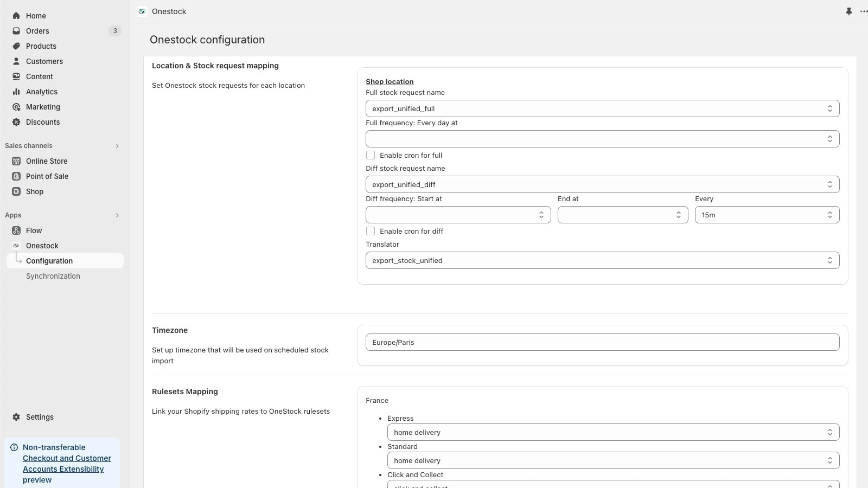
Task: Open the Translator dropdown
Action: click(602, 260)
